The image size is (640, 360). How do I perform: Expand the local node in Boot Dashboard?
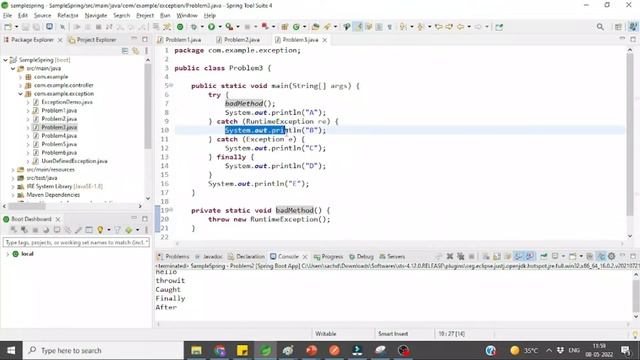pos(7,254)
